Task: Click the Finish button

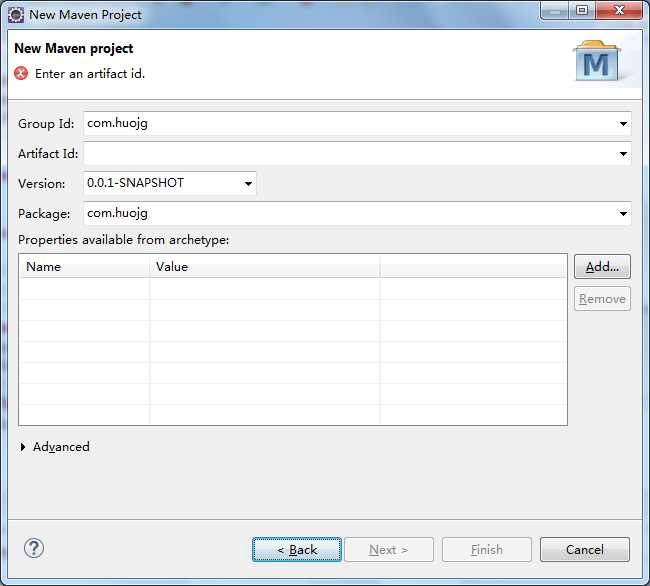Action: (487, 550)
